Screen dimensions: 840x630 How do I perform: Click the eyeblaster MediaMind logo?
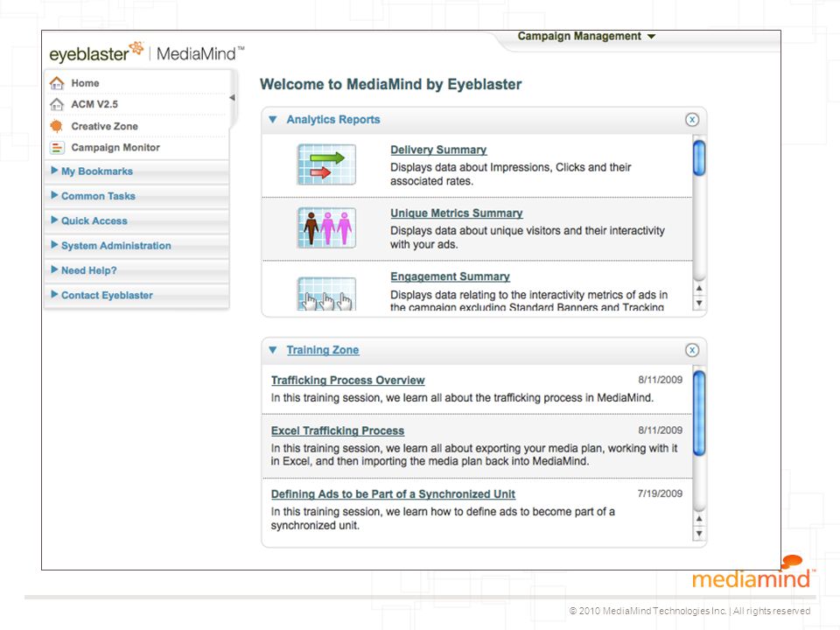click(x=147, y=52)
